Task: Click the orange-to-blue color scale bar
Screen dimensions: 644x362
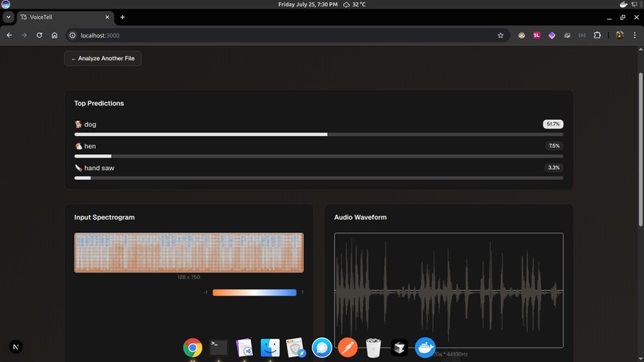Action: (254, 292)
